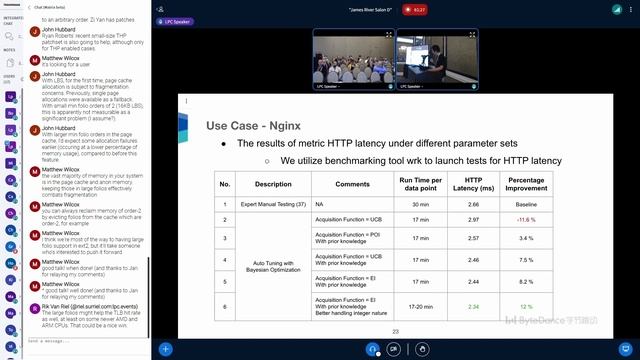Click the '2.66' baseline latency cell
Viewport: 640px width, 360px height.
pos(473,204)
